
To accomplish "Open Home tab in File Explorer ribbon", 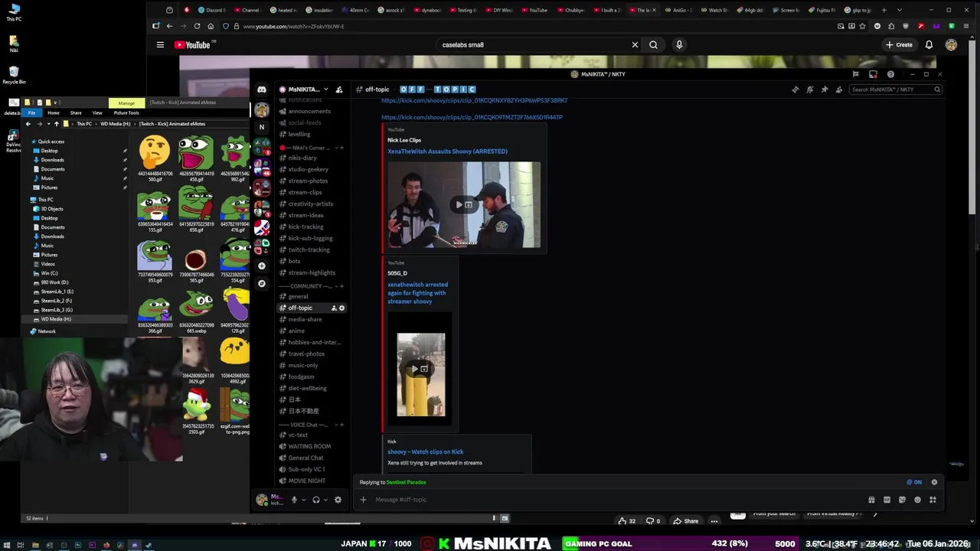I will (54, 112).
